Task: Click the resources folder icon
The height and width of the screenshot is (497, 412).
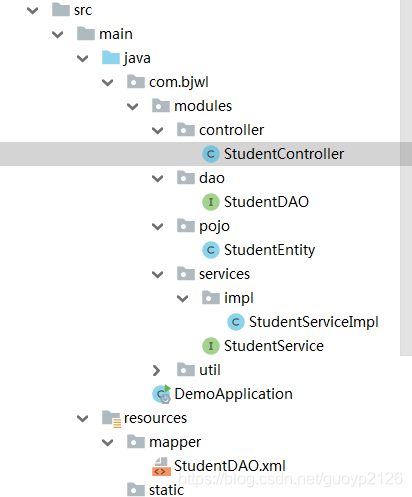Action: [111, 419]
